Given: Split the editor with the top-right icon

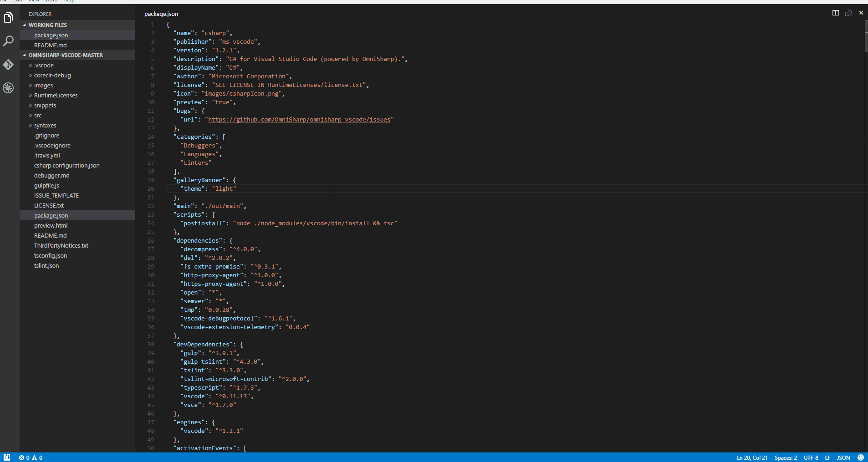Looking at the screenshot, I should [835, 13].
